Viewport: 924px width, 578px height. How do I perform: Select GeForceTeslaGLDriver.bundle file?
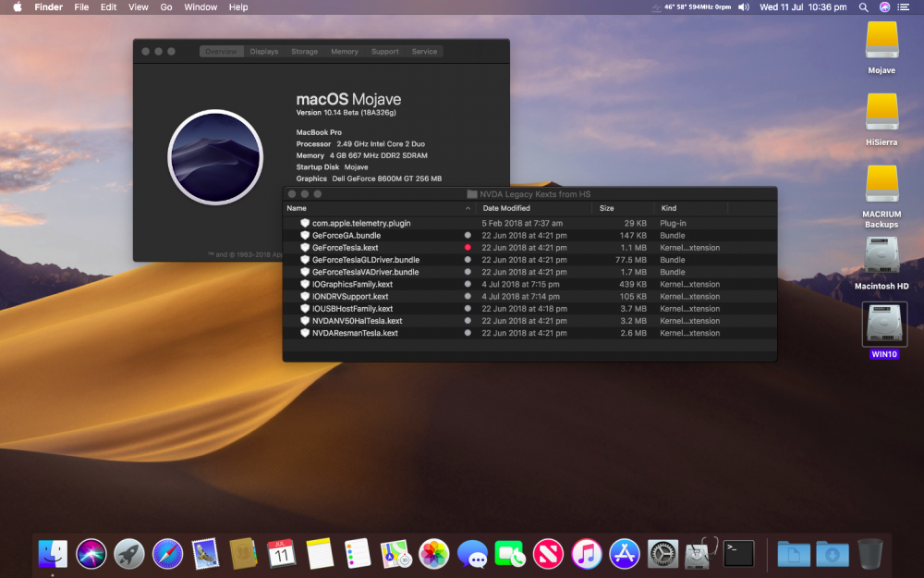529,260
